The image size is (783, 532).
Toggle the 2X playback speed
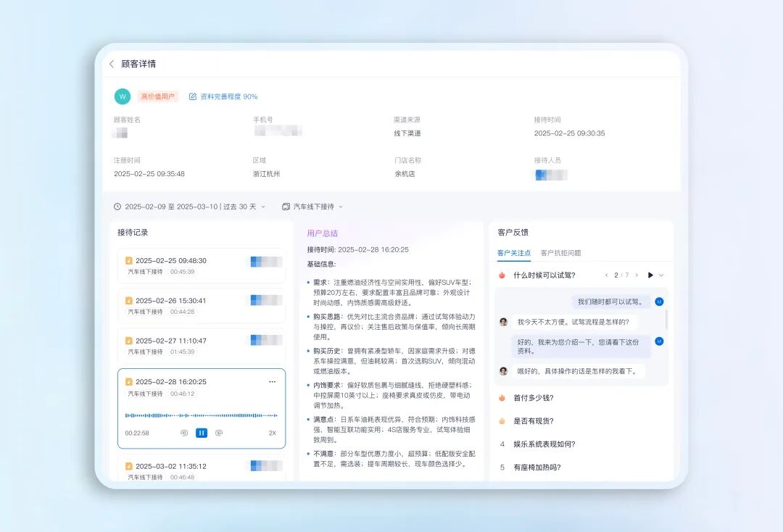coord(272,433)
